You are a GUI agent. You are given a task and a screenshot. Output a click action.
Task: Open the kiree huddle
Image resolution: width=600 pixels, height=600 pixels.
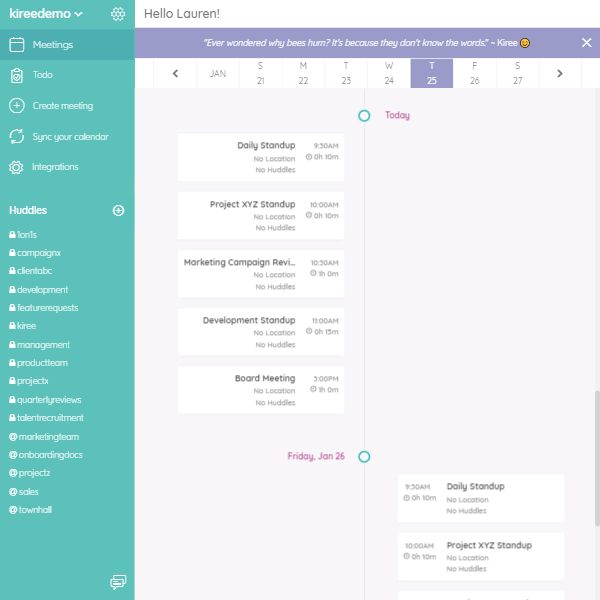(x=23, y=326)
